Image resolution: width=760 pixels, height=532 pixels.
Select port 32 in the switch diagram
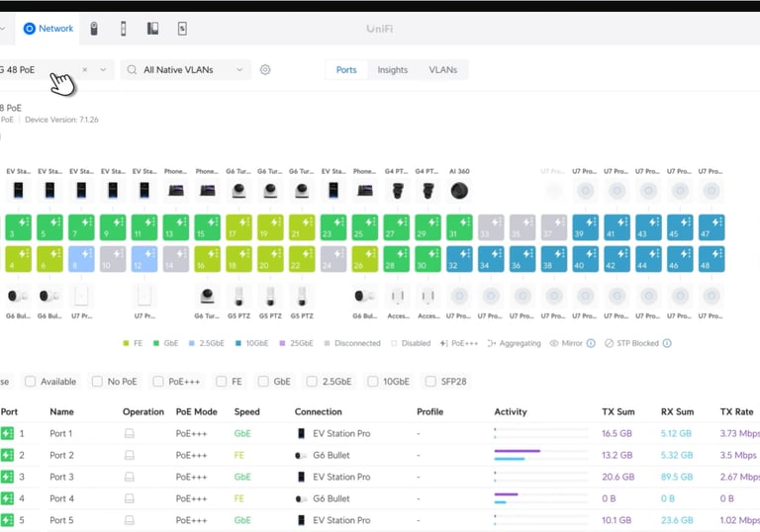point(459,259)
